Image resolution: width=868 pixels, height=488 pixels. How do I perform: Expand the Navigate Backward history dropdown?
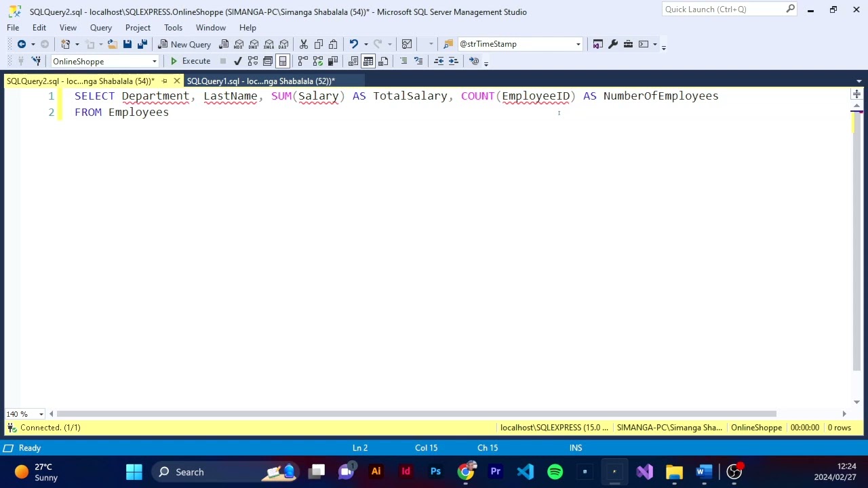(33, 44)
